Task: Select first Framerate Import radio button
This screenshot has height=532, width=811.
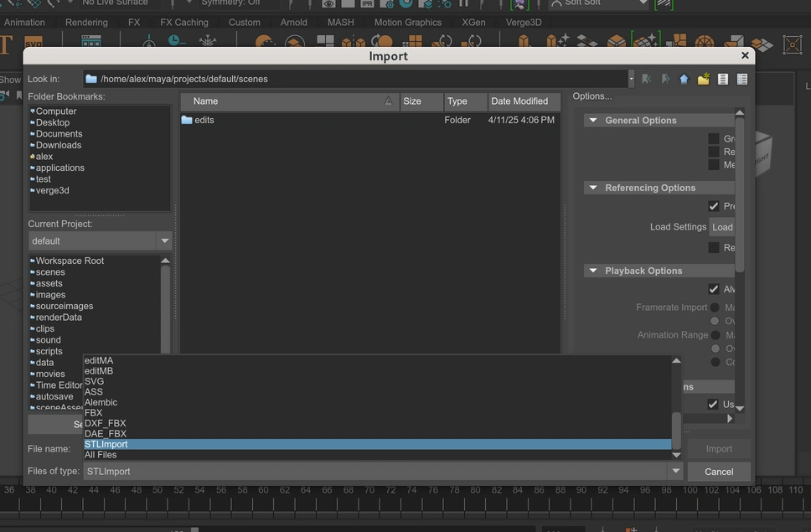Action: pos(715,307)
